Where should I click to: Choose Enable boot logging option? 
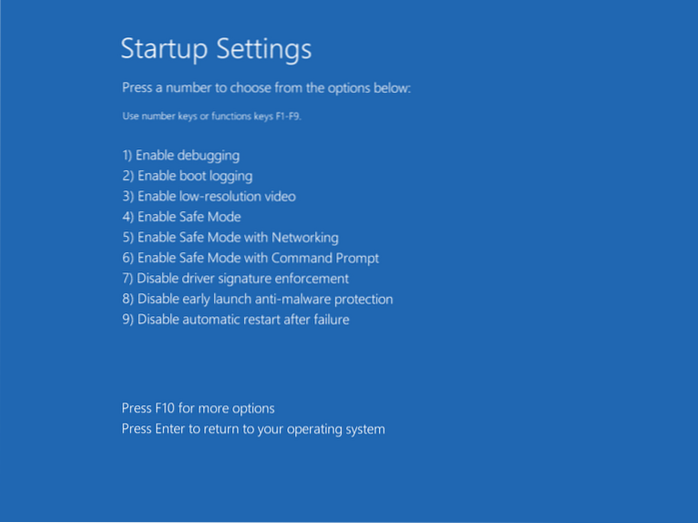coord(187,176)
